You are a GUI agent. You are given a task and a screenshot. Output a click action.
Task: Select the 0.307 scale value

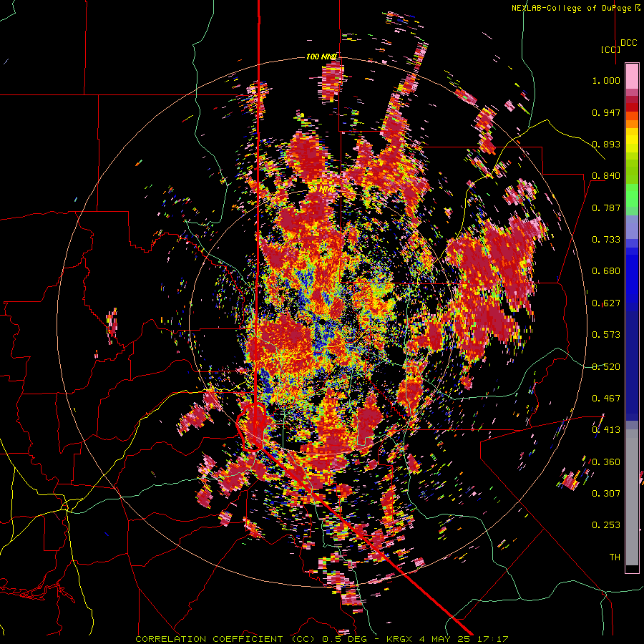[606, 493]
